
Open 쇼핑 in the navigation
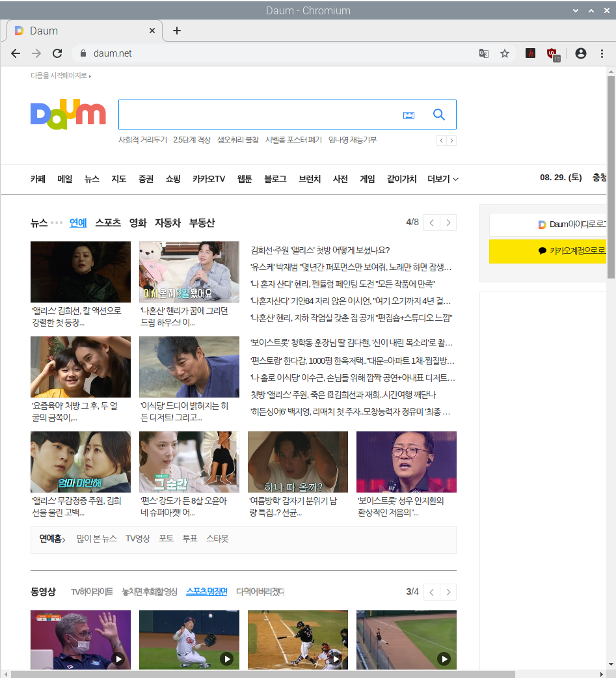coord(173,178)
